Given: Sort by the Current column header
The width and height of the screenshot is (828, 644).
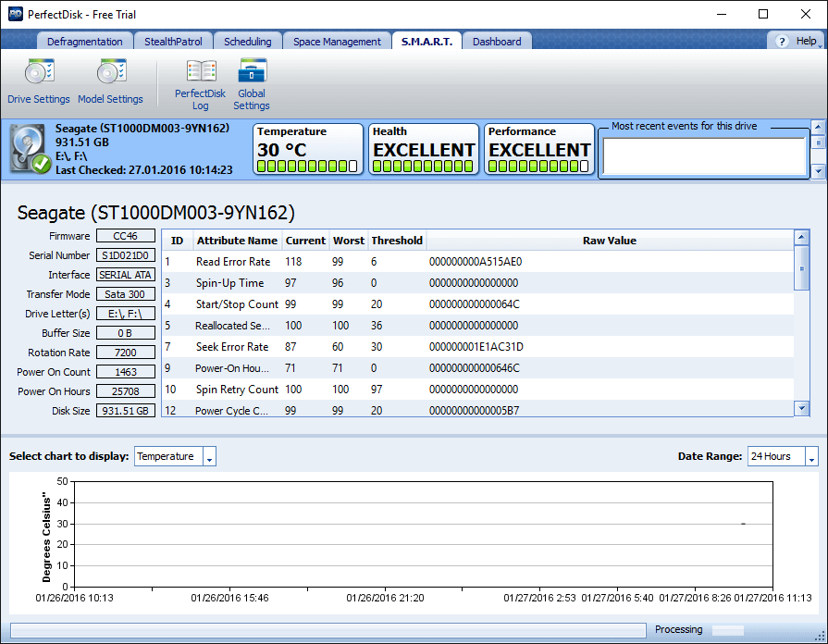Looking at the screenshot, I should 305,241.
